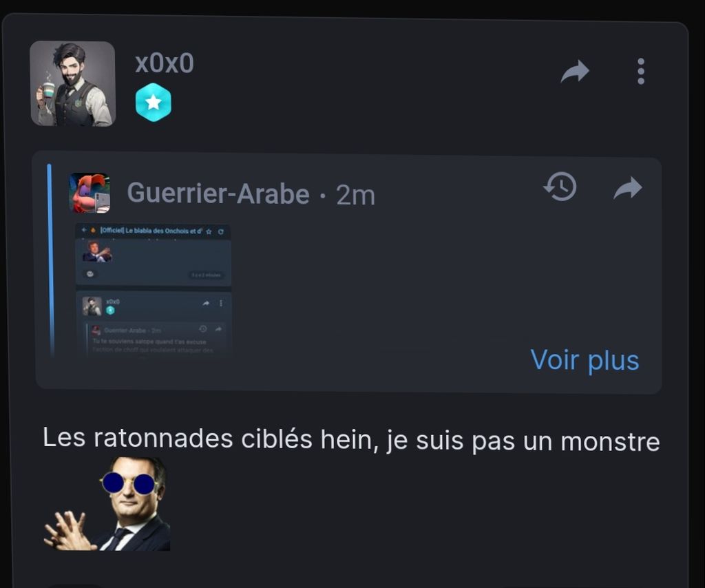Click the crossed hands on the sticker
The image size is (705, 588).
(x=70, y=530)
